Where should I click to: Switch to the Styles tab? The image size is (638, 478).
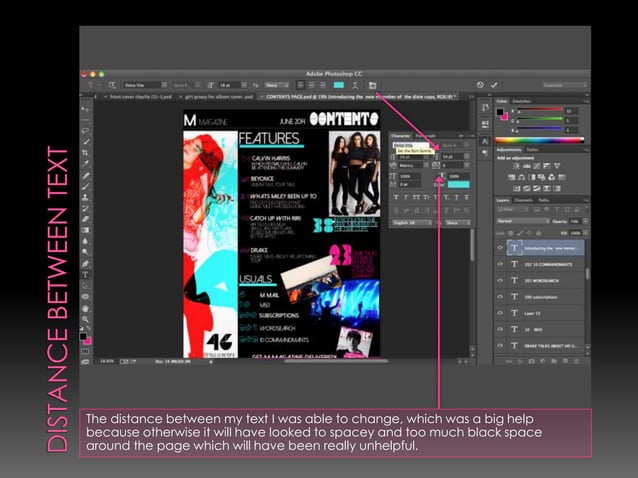point(532,150)
